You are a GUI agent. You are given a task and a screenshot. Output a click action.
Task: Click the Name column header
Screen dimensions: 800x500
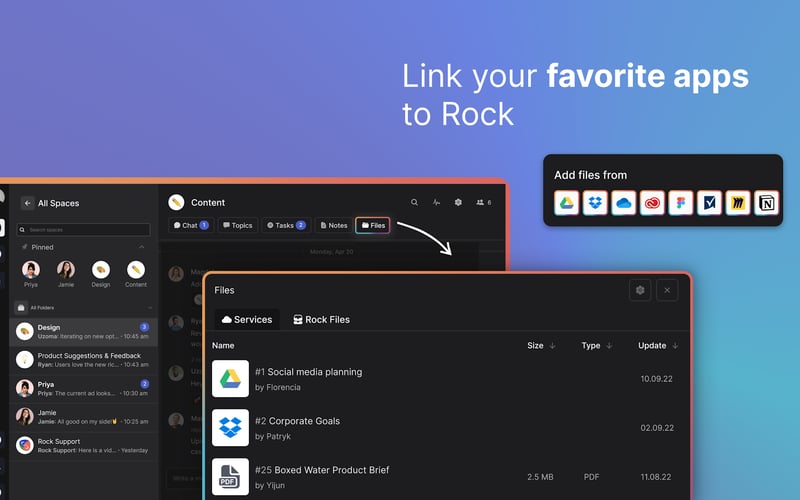[x=223, y=345]
